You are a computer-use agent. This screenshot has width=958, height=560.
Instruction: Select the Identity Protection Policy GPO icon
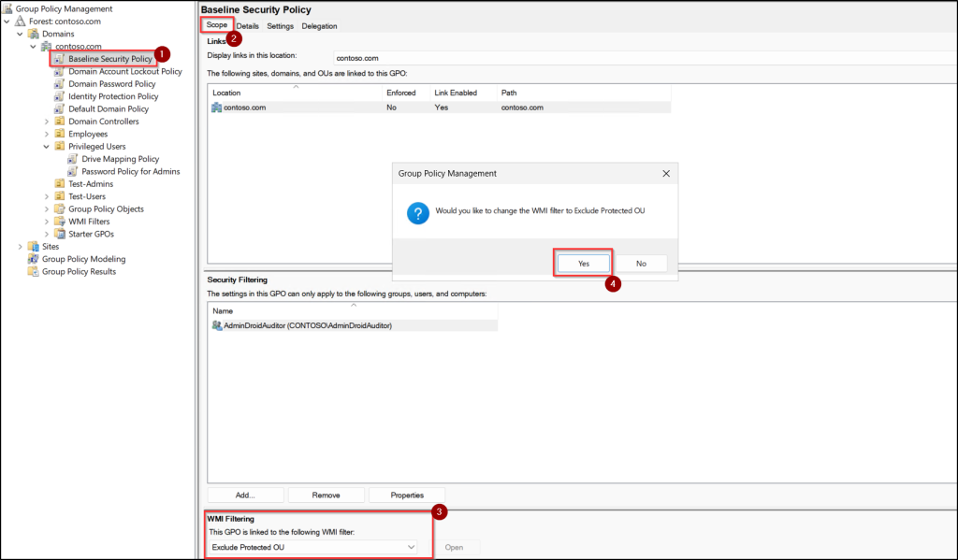tap(58, 95)
